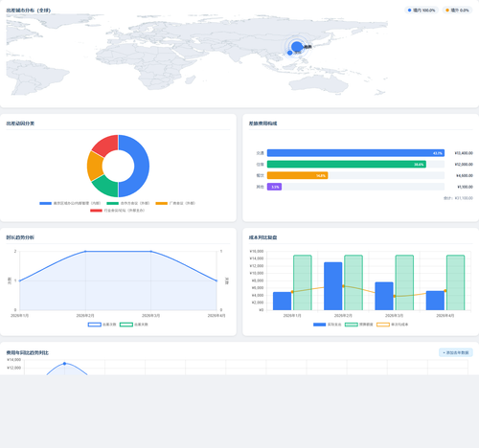Viewport: 479px width, 448px height.
Task: Click the green budget bar for 2026年3月
Action: tap(404, 282)
